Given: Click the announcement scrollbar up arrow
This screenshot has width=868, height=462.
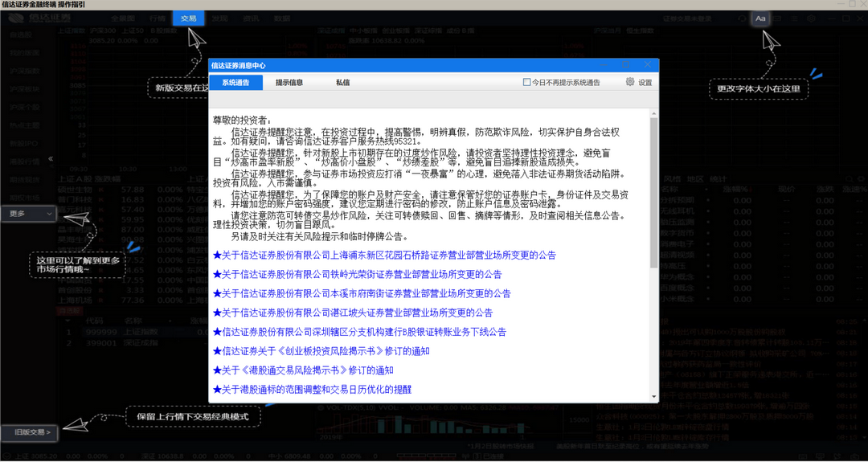Looking at the screenshot, I should (x=653, y=112).
